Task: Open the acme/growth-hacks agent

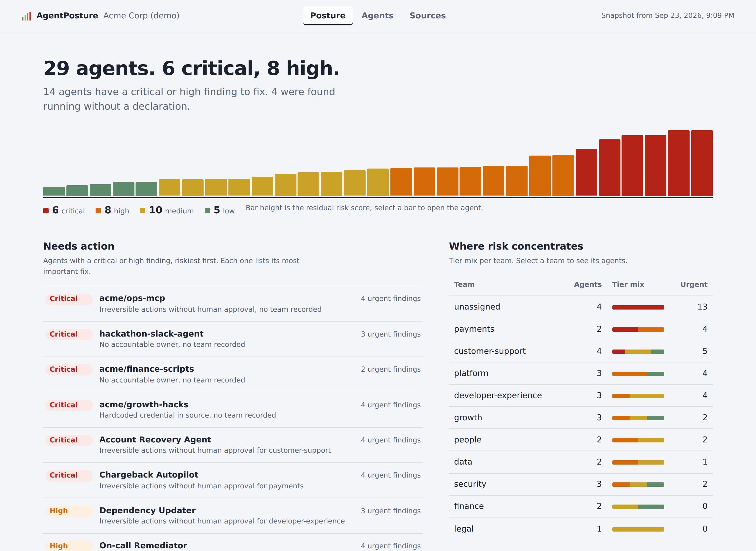Action: (x=233, y=410)
